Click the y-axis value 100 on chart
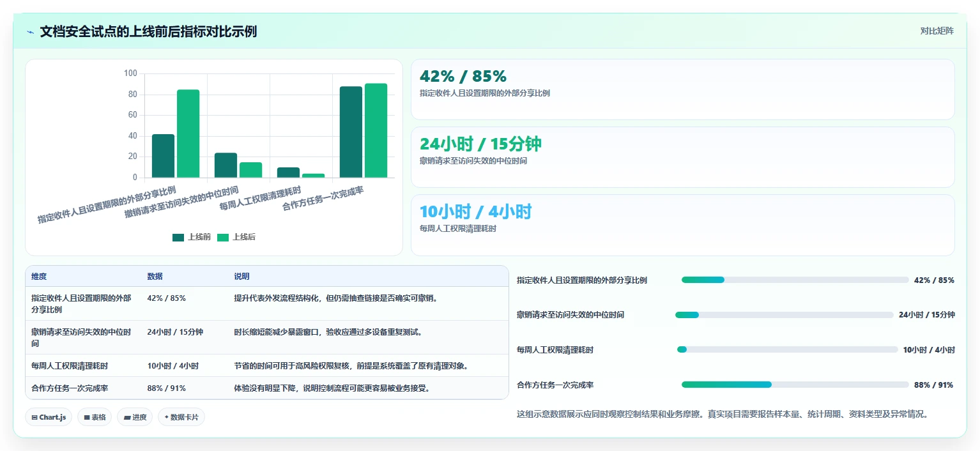The width and height of the screenshot is (980, 451). coord(130,73)
